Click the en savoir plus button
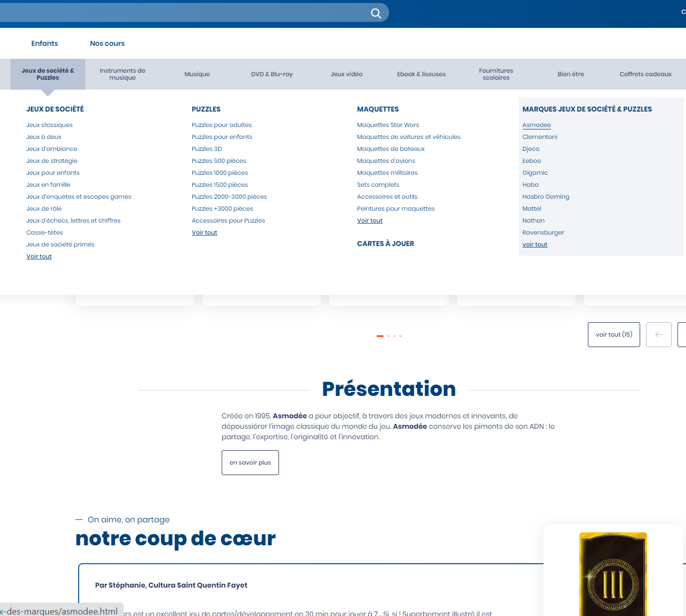Viewport: 686px width, 616px height. tap(250, 463)
